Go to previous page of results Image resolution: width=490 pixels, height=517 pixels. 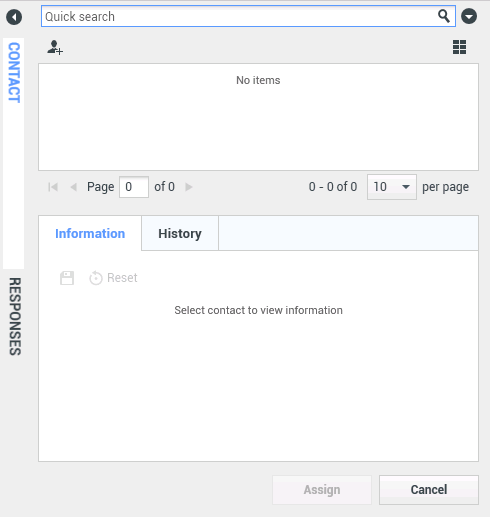coord(74,187)
